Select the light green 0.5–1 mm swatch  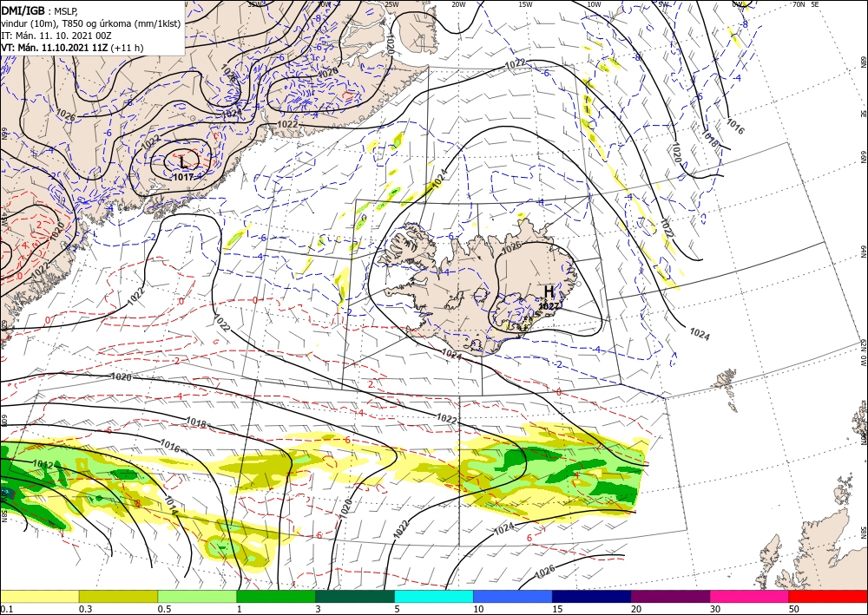(x=197, y=596)
